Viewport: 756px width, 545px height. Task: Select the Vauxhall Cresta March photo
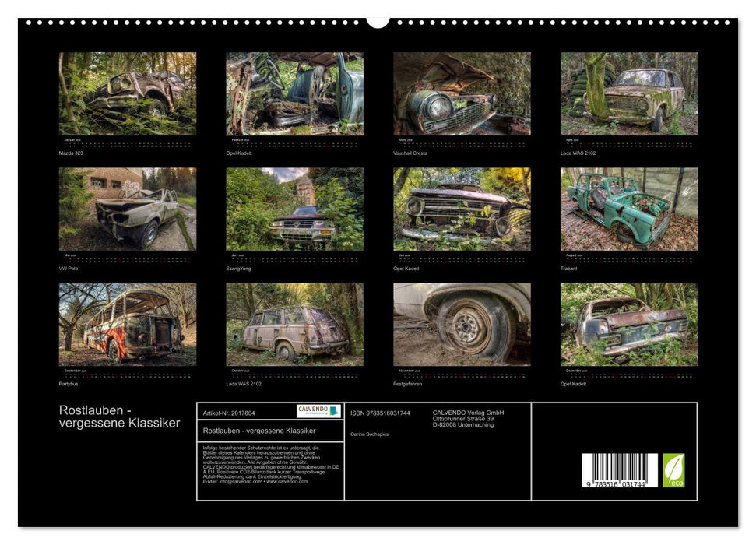[x=462, y=94]
